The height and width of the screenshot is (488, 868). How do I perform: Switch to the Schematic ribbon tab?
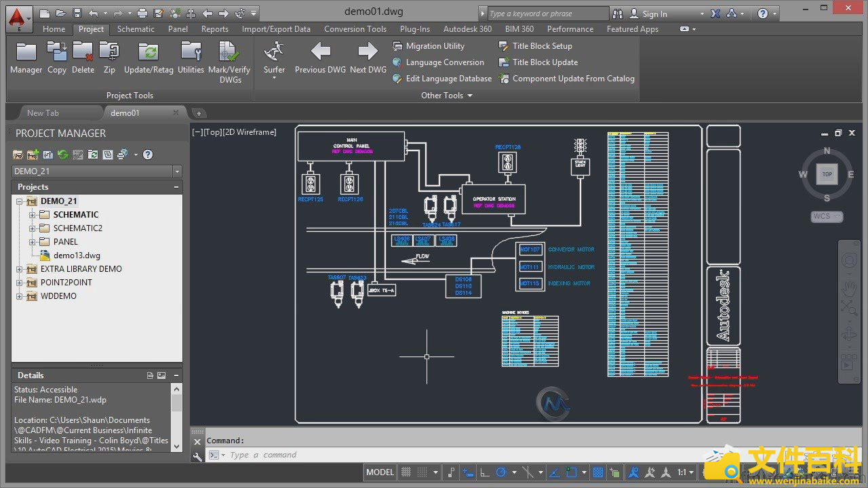click(x=136, y=29)
